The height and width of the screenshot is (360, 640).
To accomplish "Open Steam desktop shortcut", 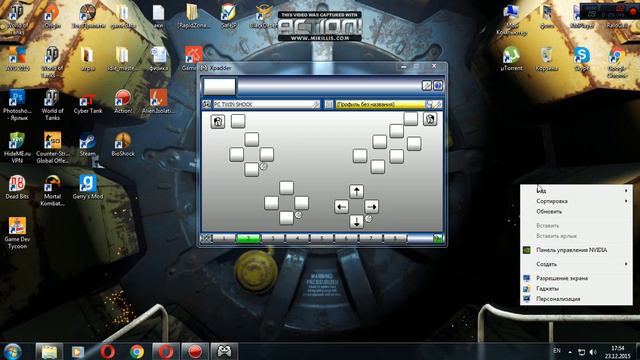I will tap(87, 145).
